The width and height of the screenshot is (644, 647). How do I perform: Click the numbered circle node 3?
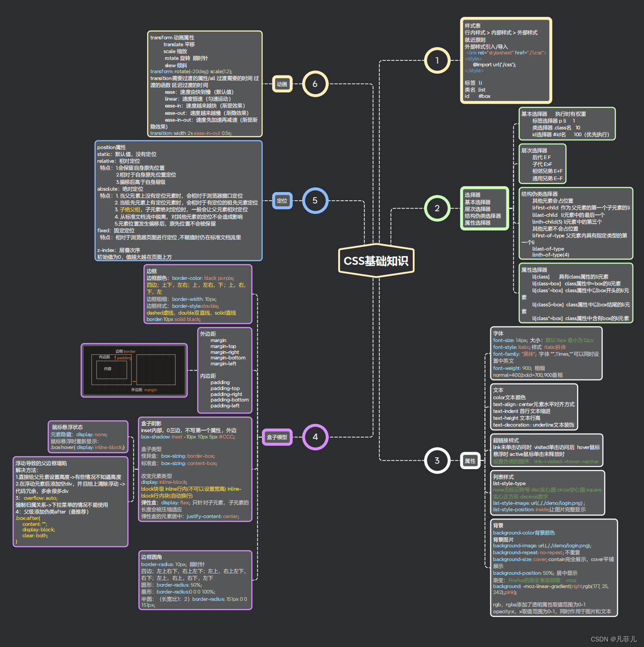click(437, 460)
